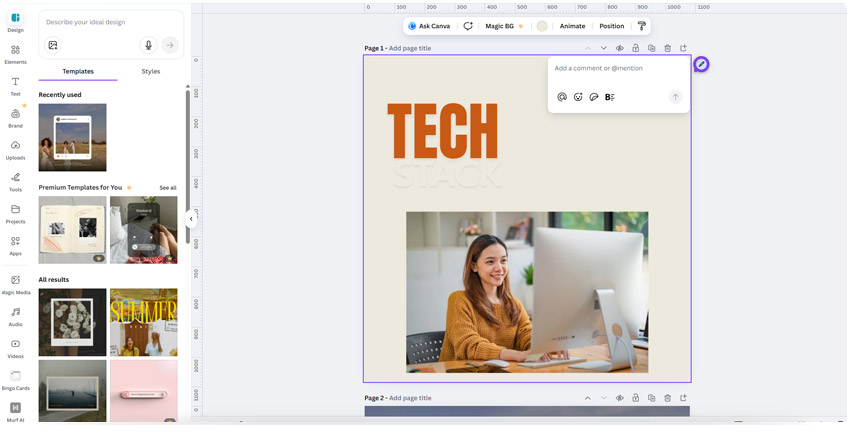
Task: Click the @ mention icon in comment box
Action: 562,97
